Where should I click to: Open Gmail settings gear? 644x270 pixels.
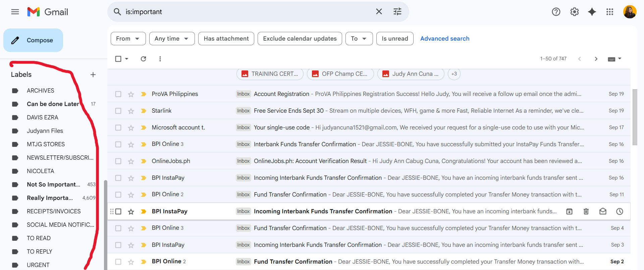(574, 12)
